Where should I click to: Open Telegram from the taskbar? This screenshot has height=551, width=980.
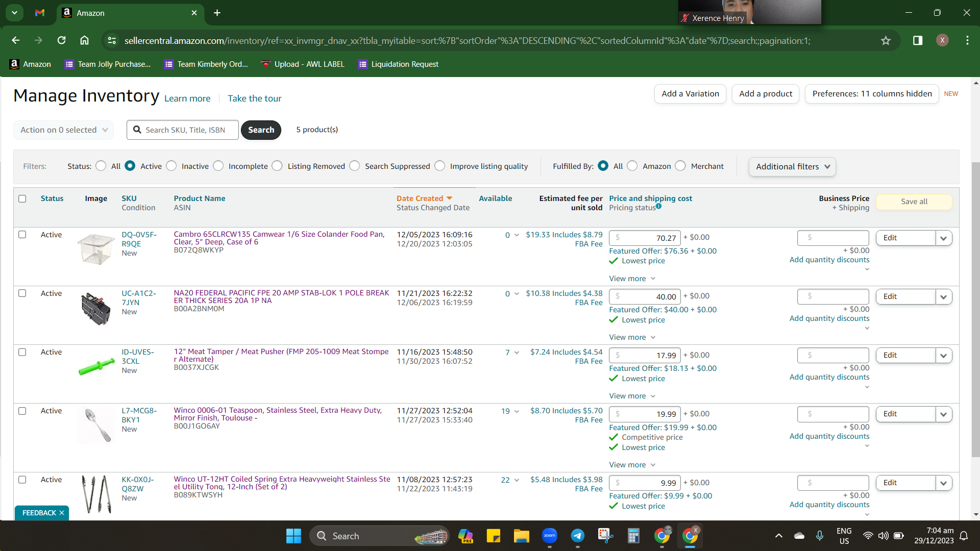click(577, 536)
